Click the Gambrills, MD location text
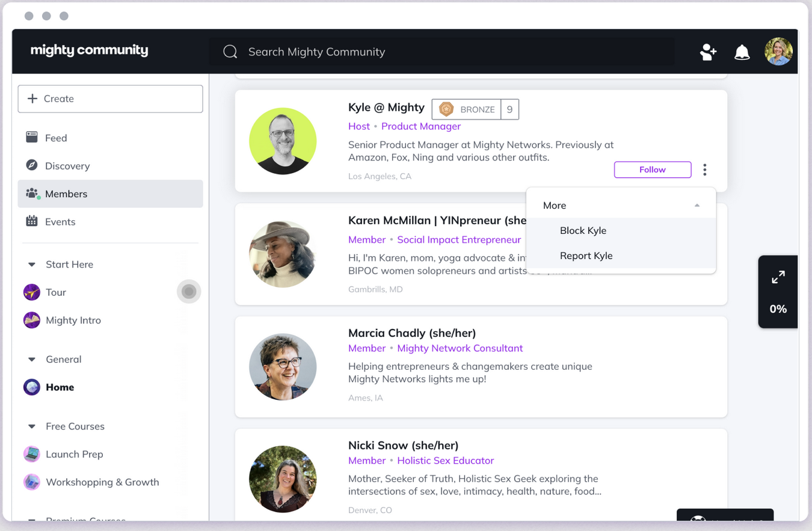The width and height of the screenshot is (812, 531). tap(375, 289)
